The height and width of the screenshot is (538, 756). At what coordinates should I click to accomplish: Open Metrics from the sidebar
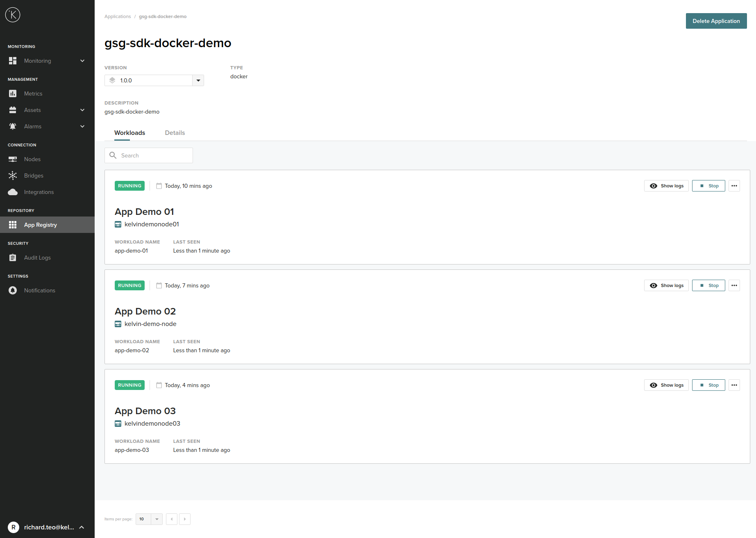point(33,93)
